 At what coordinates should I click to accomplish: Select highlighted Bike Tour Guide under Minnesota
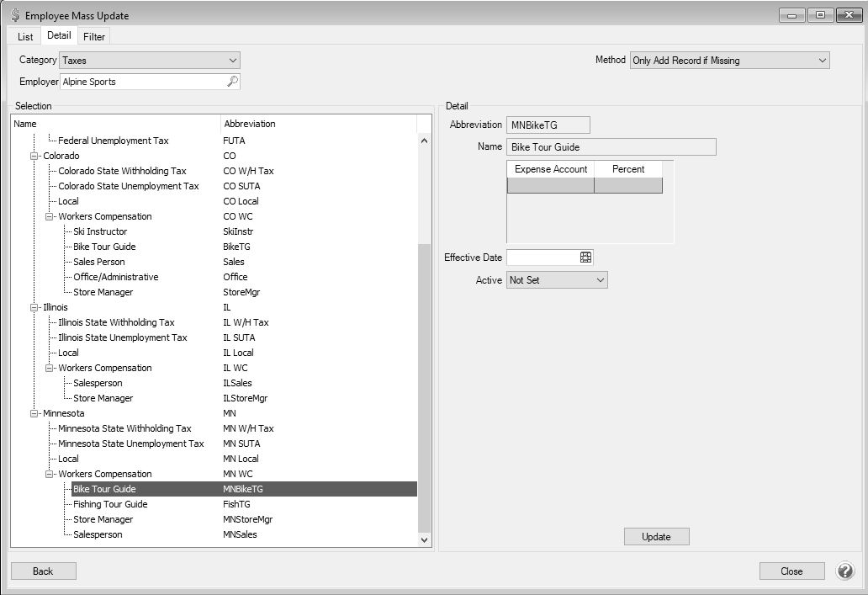(244, 489)
